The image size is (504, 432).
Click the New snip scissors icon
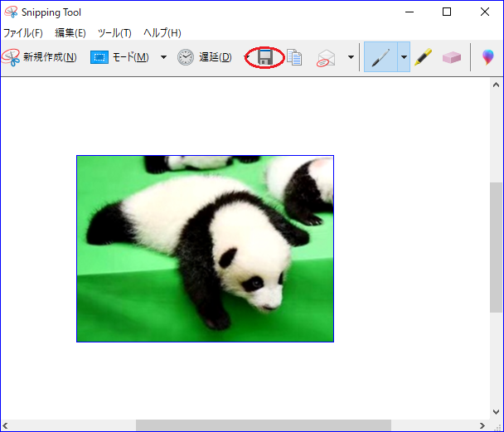coord(11,57)
